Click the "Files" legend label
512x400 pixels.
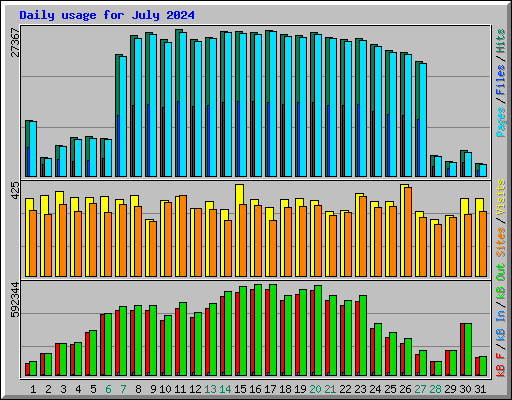click(501, 80)
